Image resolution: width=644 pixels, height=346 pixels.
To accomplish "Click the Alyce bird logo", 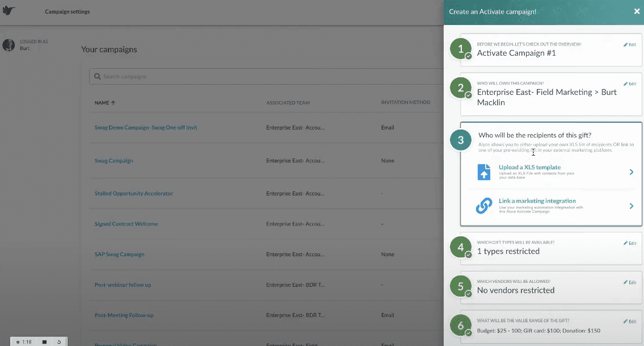I will 9,10.
